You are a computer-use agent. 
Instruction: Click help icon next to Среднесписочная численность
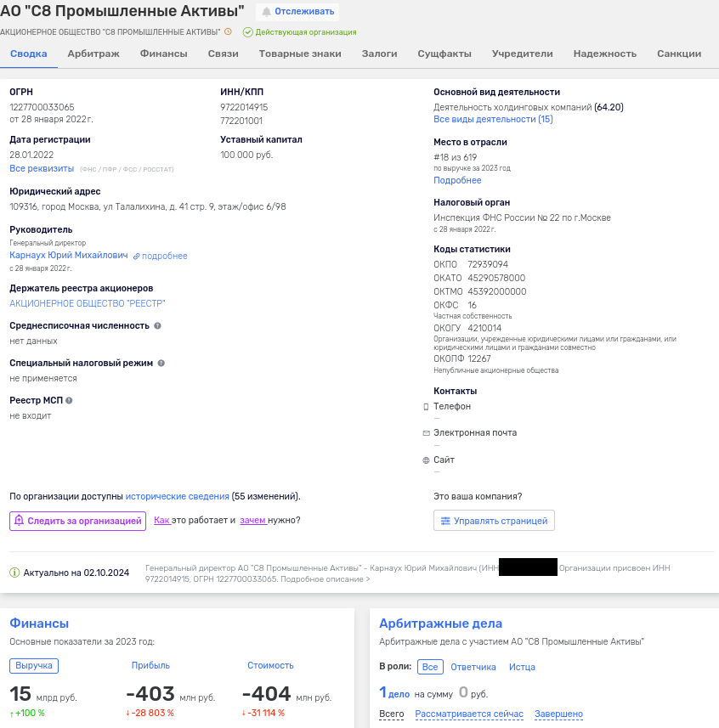[x=157, y=326]
